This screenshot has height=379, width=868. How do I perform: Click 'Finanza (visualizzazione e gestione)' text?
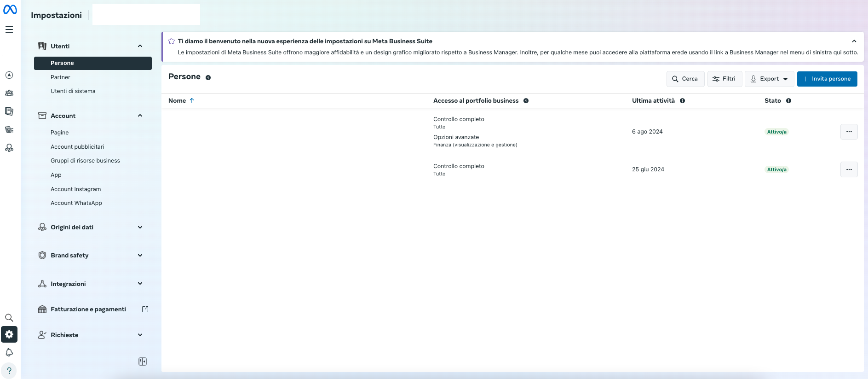(475, 145)
